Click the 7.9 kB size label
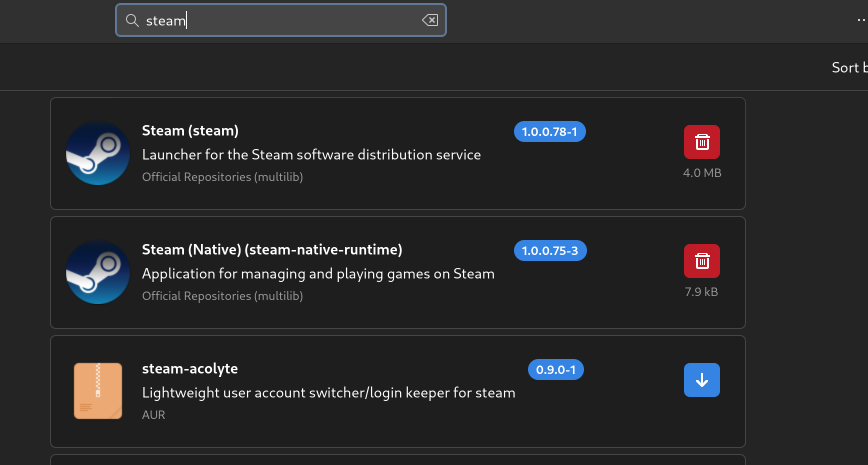 pos(701,292)
